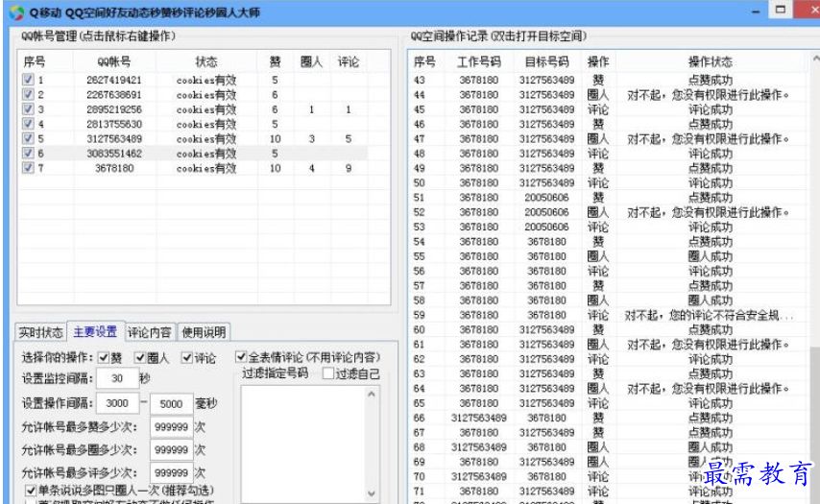Select log row 51 targeting 20050606
The image size is (820, 504).
(607, 198)
